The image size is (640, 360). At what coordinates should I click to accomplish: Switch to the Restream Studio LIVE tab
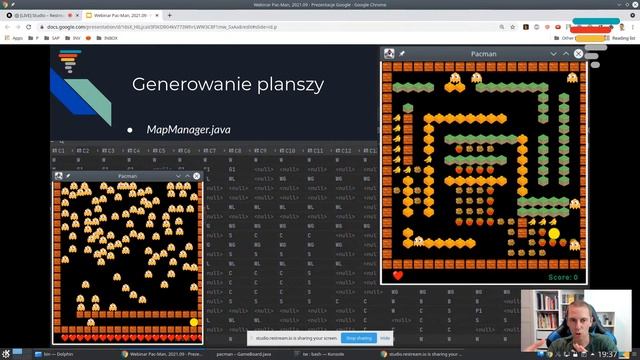(41, 15)
